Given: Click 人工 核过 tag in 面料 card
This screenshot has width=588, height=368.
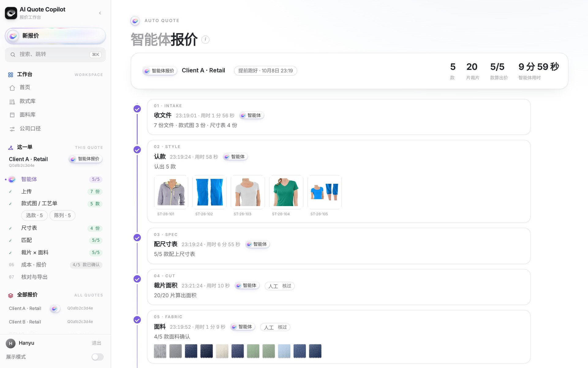Looking at the screenshot, I should click(275, 327).
